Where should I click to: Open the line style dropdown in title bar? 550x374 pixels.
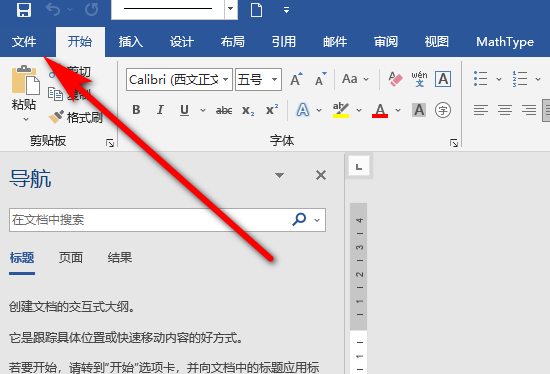click(x=231, y=8)
